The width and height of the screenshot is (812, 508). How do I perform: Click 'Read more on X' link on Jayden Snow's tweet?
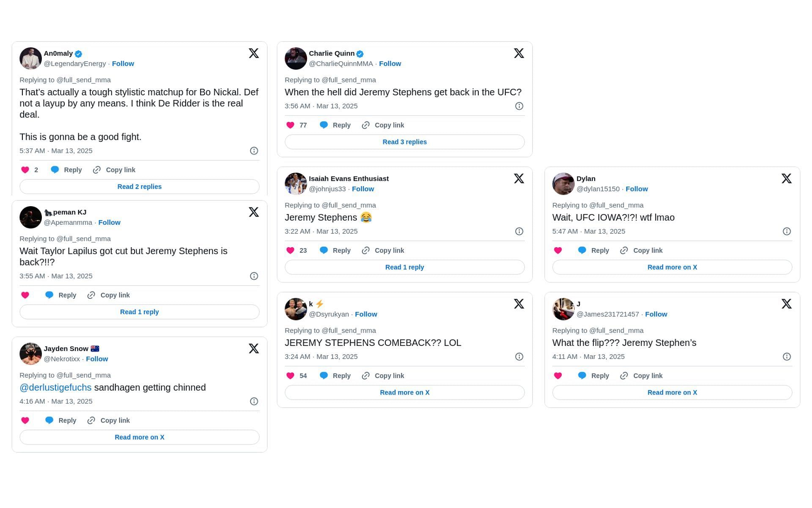pos(139,437)
